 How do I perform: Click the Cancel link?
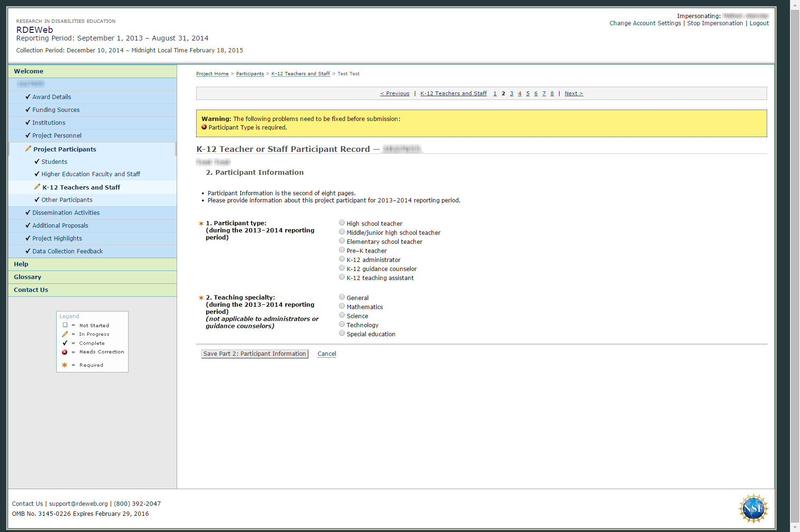click(x=327, y=354)
